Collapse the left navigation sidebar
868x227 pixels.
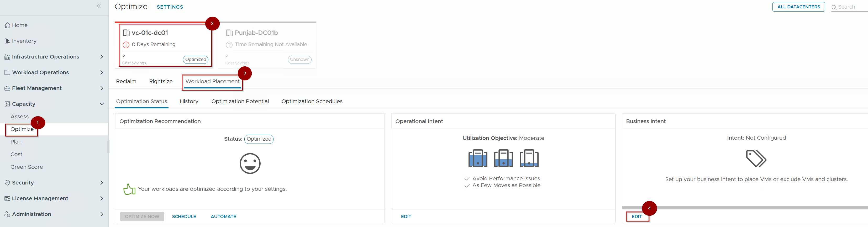98,6
